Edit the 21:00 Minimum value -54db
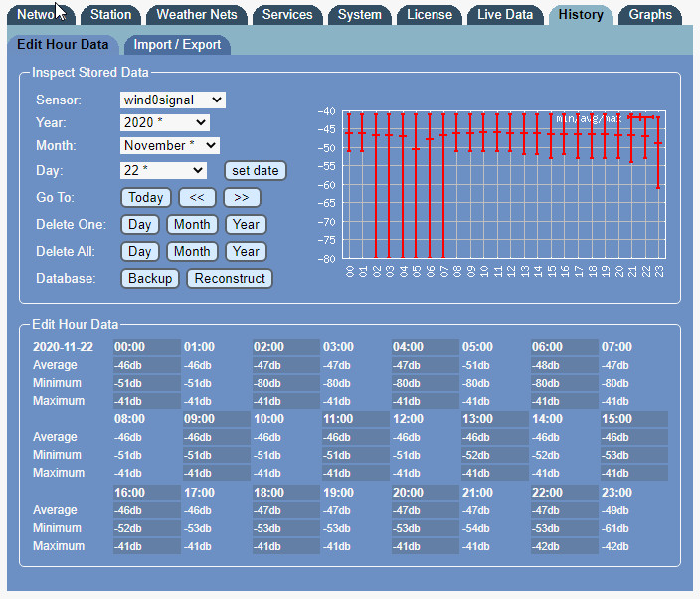Screen dimensions: 700x599 pyautogui.click(x=494, y=528)
